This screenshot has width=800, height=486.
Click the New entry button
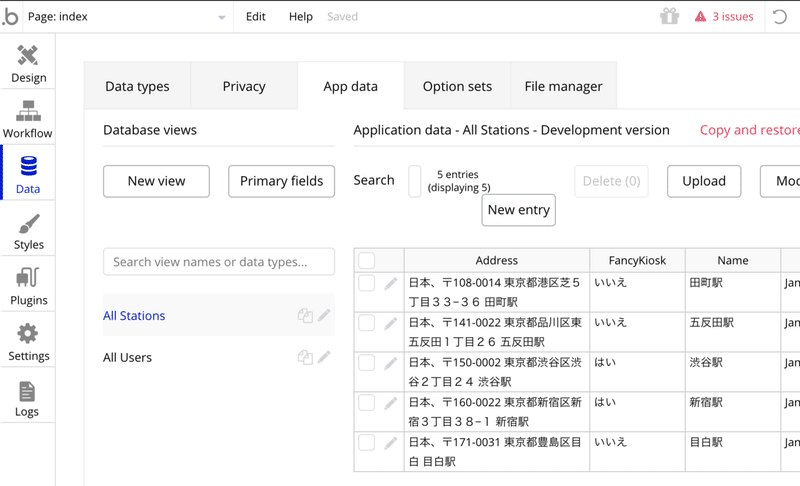point(518,210)
